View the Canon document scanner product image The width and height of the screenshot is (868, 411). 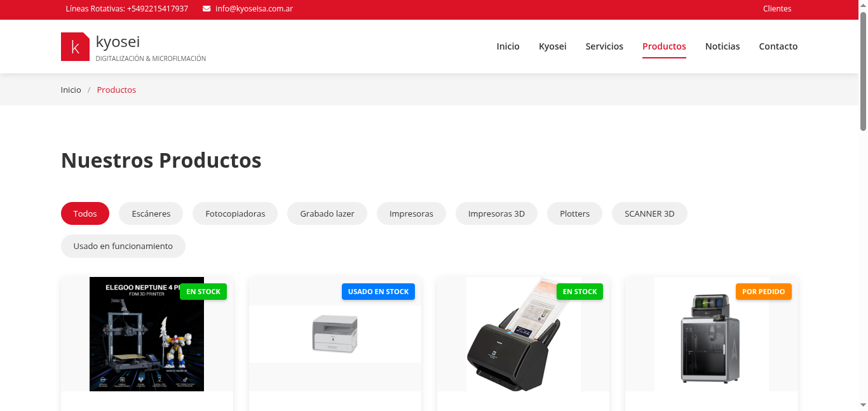coord(522,334)
